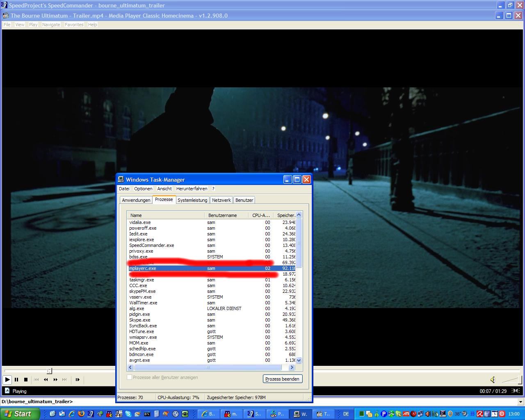Click the Prozesse tab

164,199
